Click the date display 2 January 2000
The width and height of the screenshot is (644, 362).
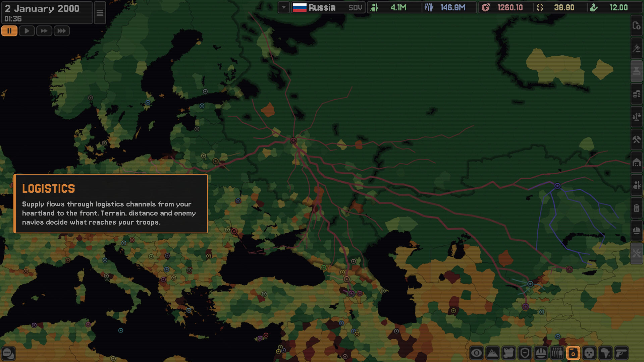tap(42, 9)
